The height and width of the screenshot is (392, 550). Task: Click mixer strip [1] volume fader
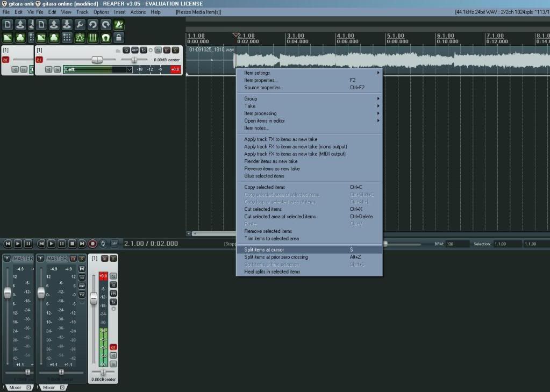(94, 298)
